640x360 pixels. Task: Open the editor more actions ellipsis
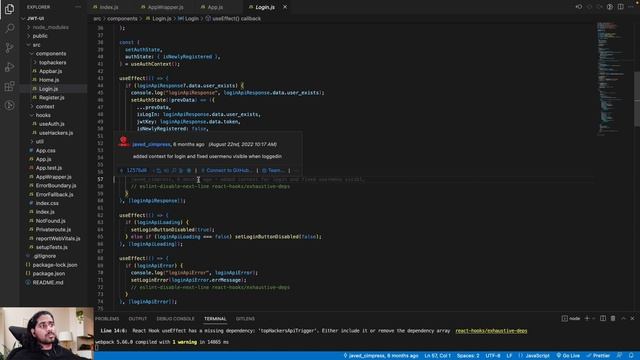tap(631, 7)
